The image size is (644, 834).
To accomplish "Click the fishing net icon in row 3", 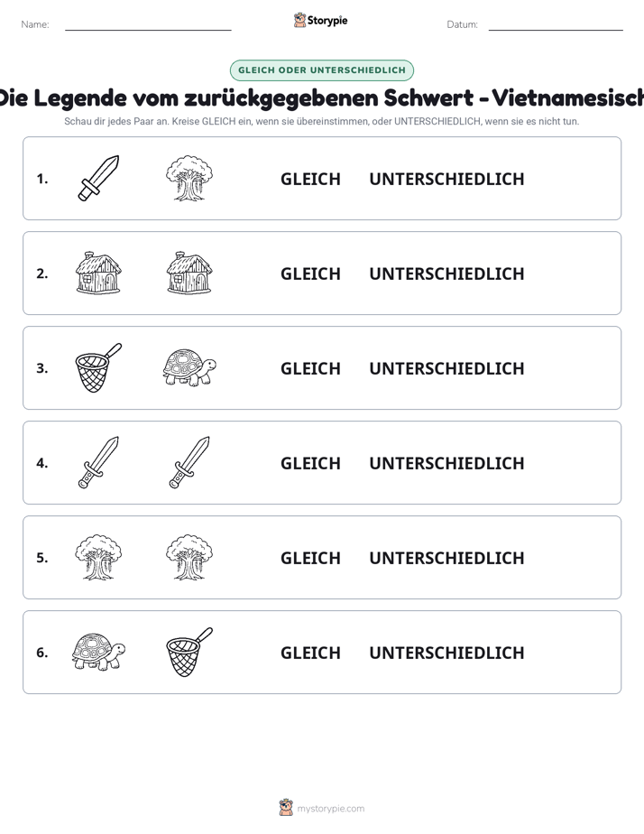I will point(99,367).
